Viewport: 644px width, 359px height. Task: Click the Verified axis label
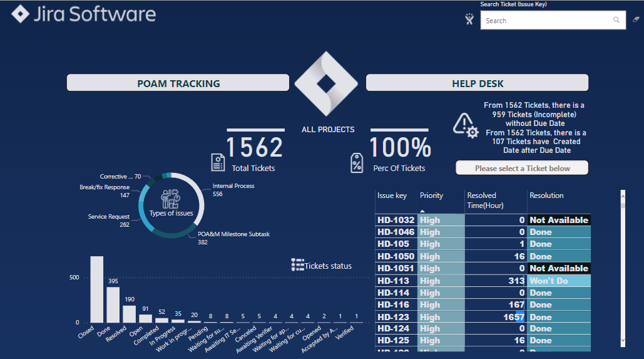coord(344,333)
